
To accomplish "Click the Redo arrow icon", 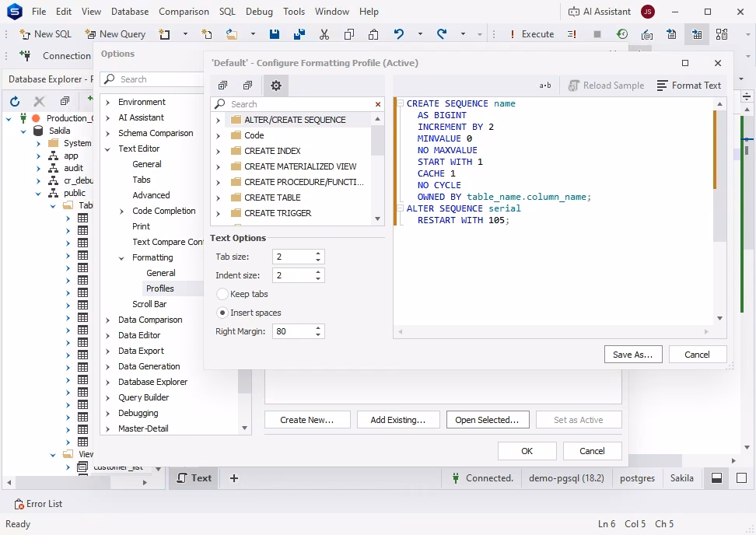I will (x=442, y=34).
